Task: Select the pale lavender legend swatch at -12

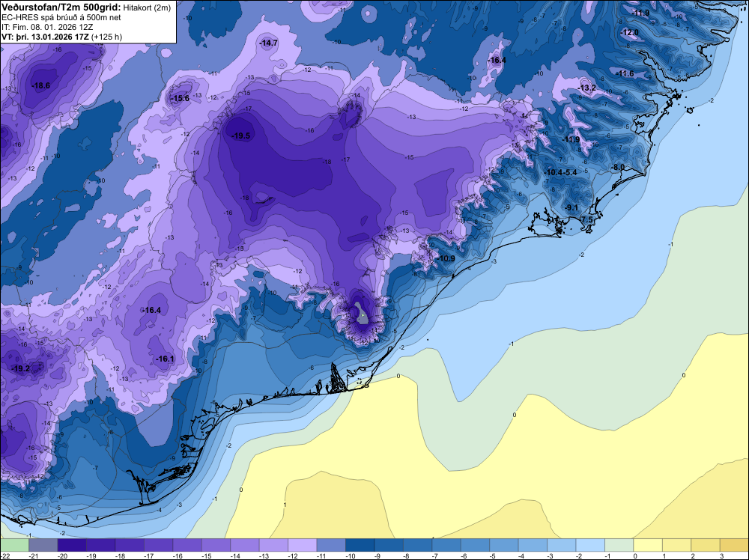Action: [x=302, y=545]
